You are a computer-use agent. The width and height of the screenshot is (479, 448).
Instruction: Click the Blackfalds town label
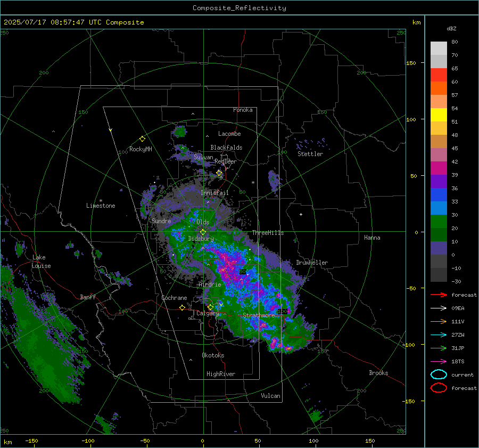[x=226, y=148]
